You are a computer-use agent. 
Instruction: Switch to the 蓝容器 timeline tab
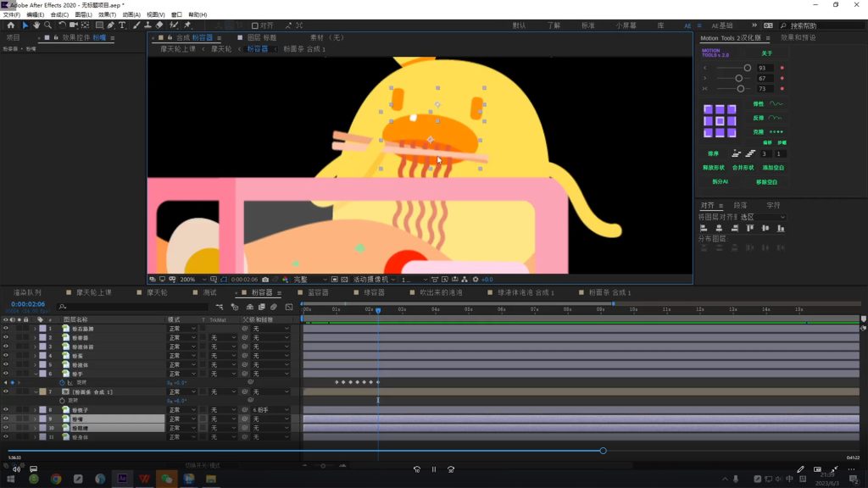(x=317, y=292)
